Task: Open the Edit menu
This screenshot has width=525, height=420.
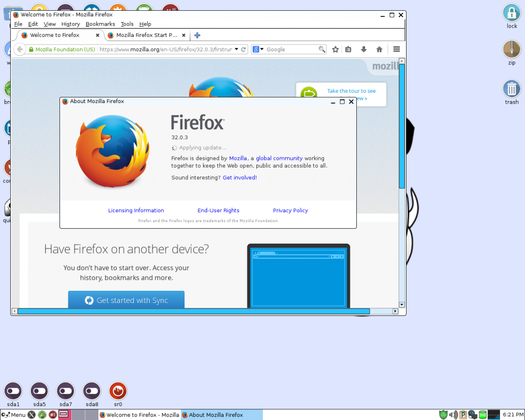Action: [x=33, y=24]
